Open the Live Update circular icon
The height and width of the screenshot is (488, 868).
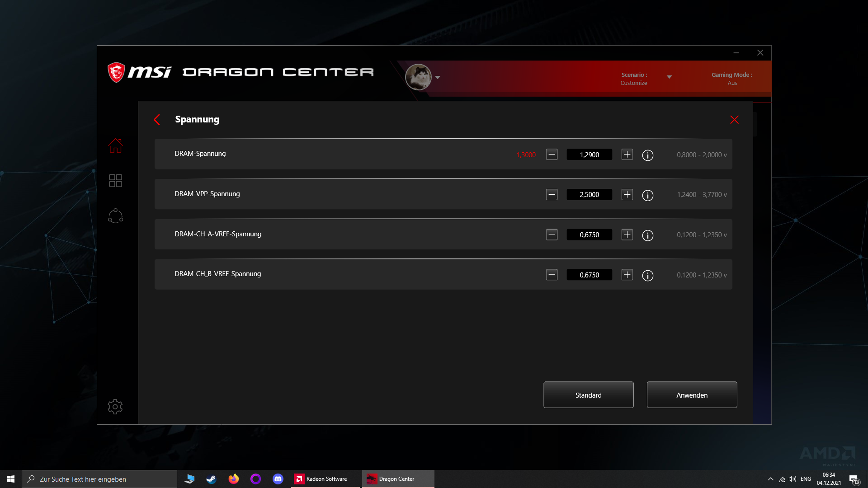115,216
